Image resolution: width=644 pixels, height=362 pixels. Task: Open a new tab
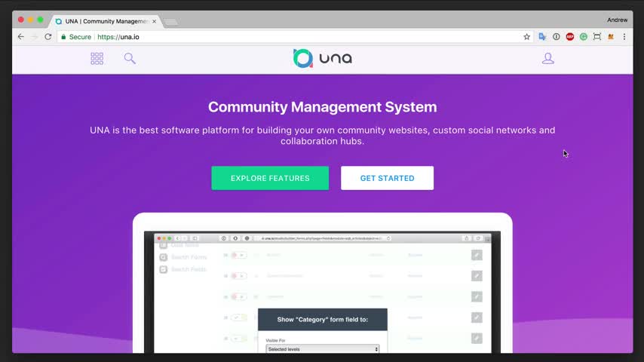(171, 22)
